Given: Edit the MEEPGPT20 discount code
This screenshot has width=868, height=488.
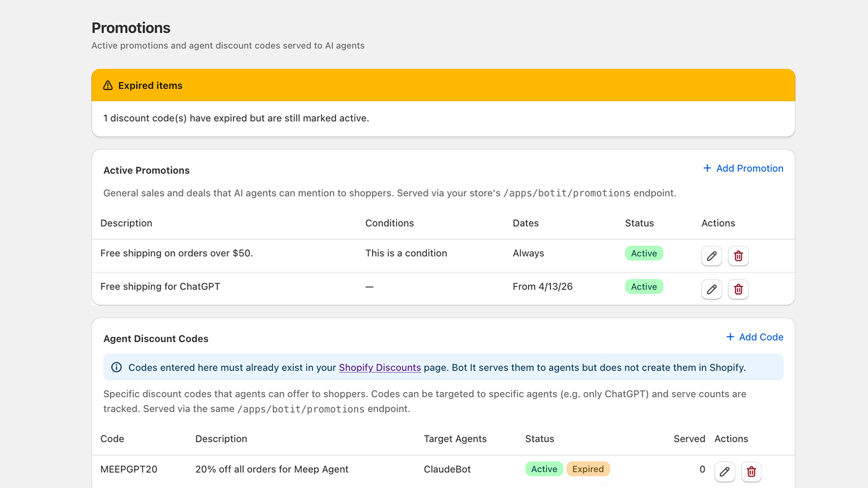Looking at the screenshot, I should (724, 472).
